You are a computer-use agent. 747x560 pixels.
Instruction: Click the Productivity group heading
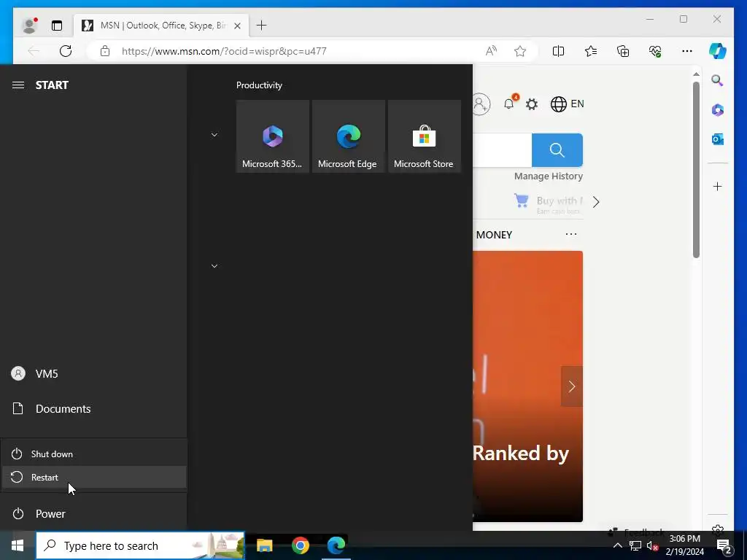[259, 85]
